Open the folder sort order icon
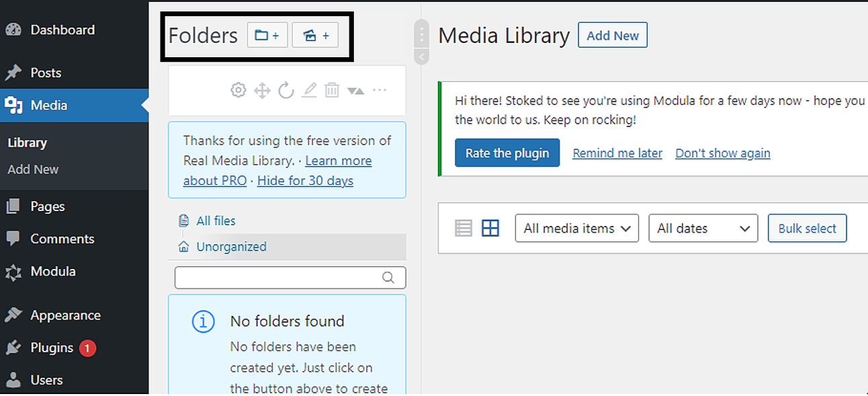The height and width of the screenshot is (396, 868). [x=355, y=89]
